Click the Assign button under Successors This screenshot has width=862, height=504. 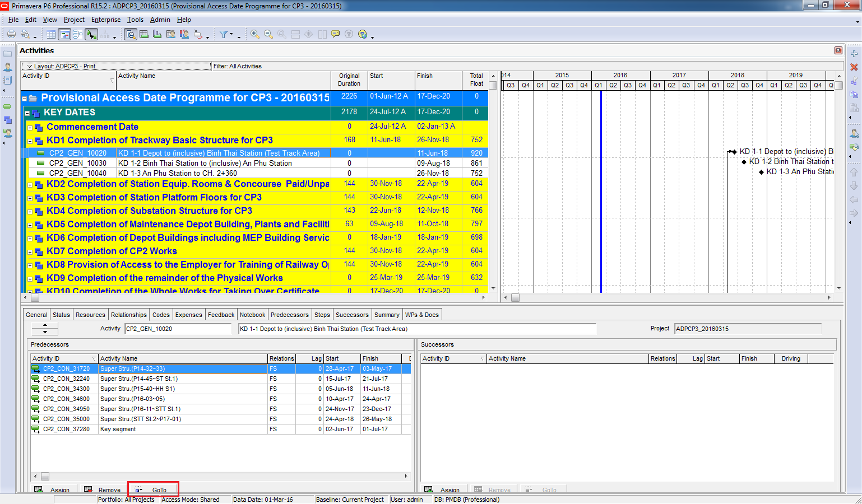pyautogui.click(x=443, y=489)
